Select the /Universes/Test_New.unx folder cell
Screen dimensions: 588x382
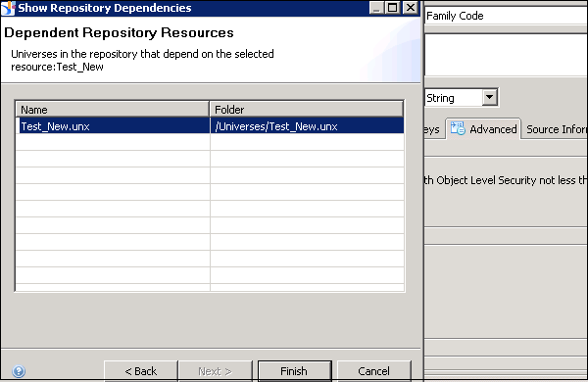(x=307, y=126)
